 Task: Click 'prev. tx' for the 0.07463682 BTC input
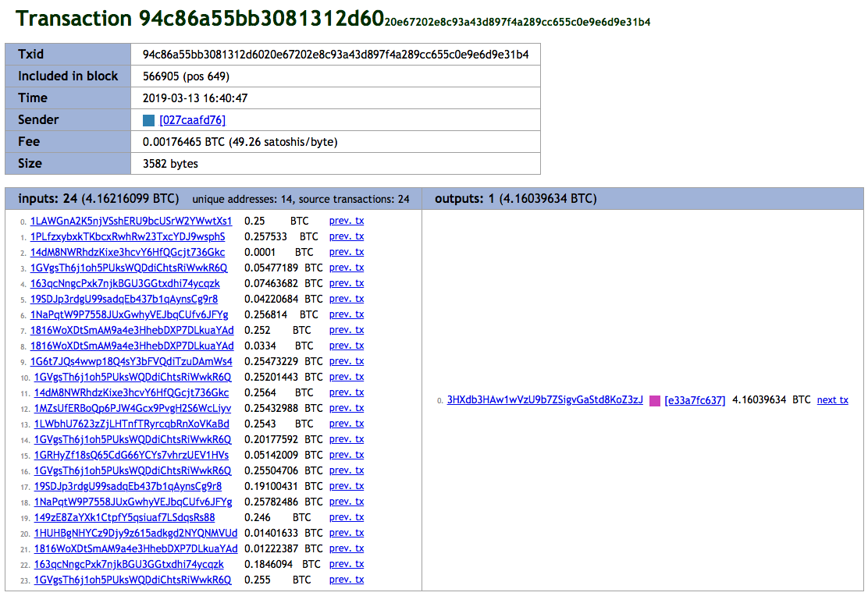click(347, 283)
